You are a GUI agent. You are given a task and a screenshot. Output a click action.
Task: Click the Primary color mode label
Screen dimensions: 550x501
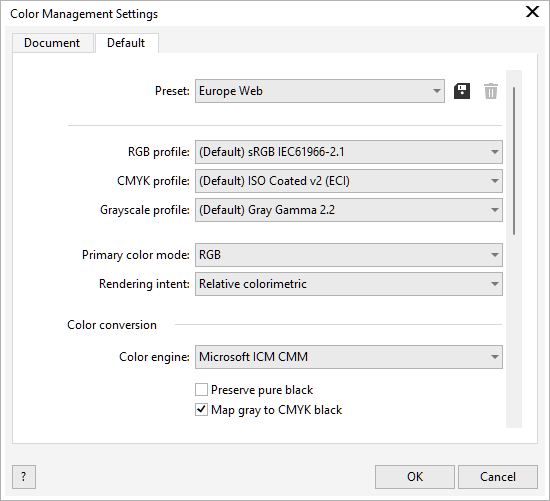pos(136,255)
